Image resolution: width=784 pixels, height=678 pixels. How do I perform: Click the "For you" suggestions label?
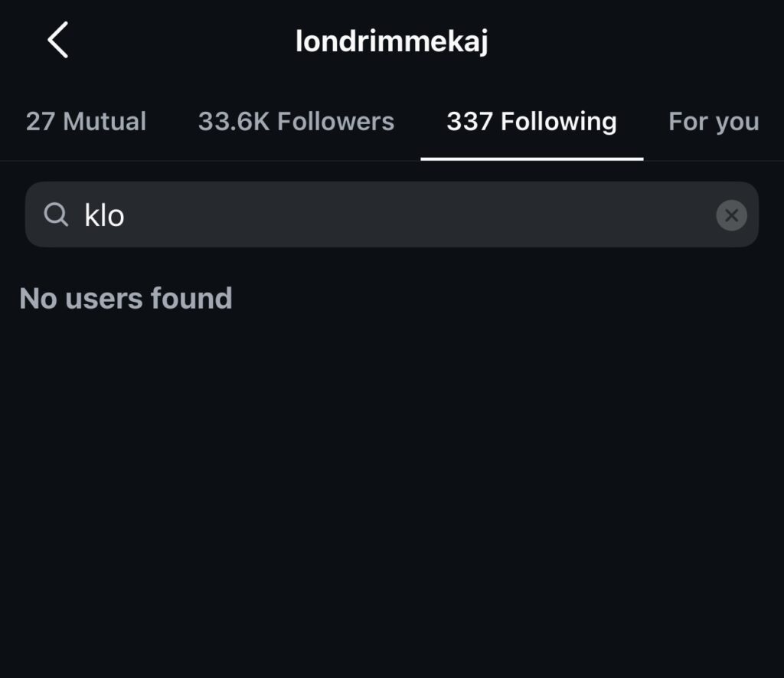pos(714,122)
